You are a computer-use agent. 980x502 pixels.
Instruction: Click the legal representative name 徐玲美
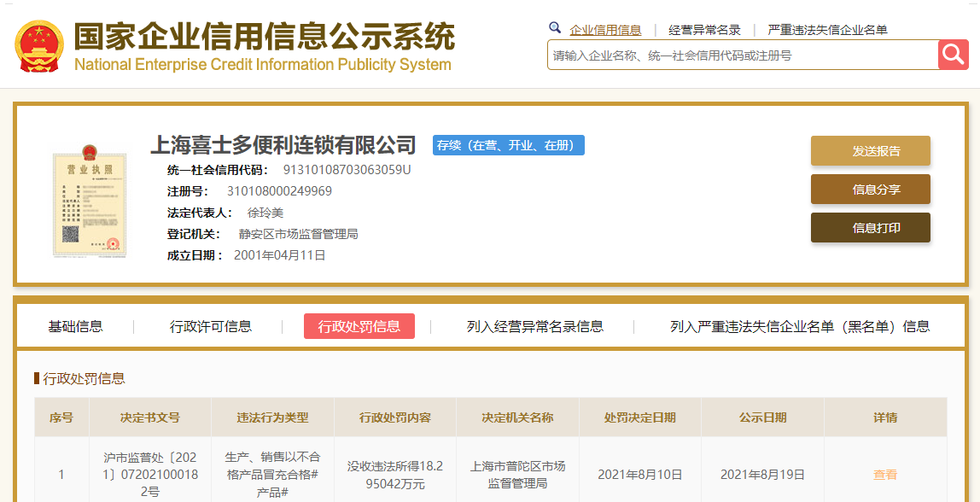click(x=265, y=213)
